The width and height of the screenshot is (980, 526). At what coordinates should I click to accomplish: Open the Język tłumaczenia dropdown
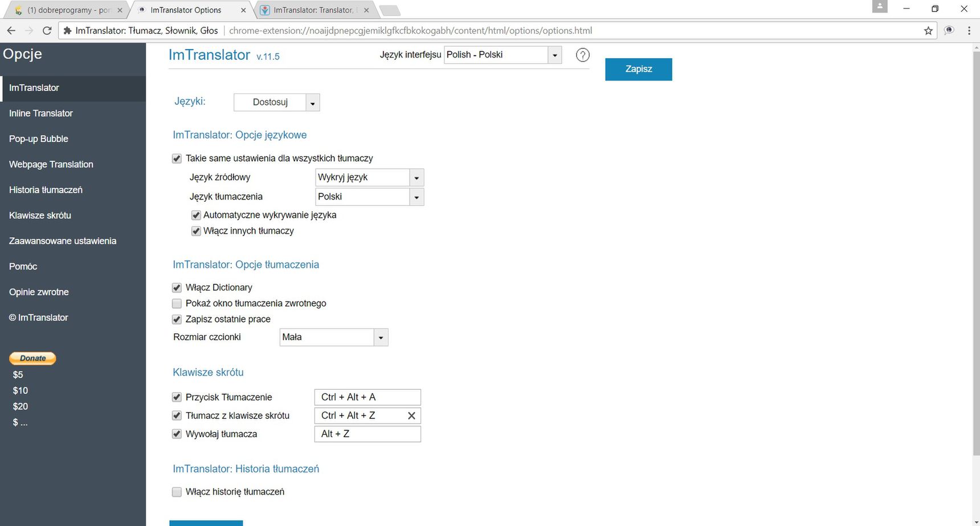(370, 197)
